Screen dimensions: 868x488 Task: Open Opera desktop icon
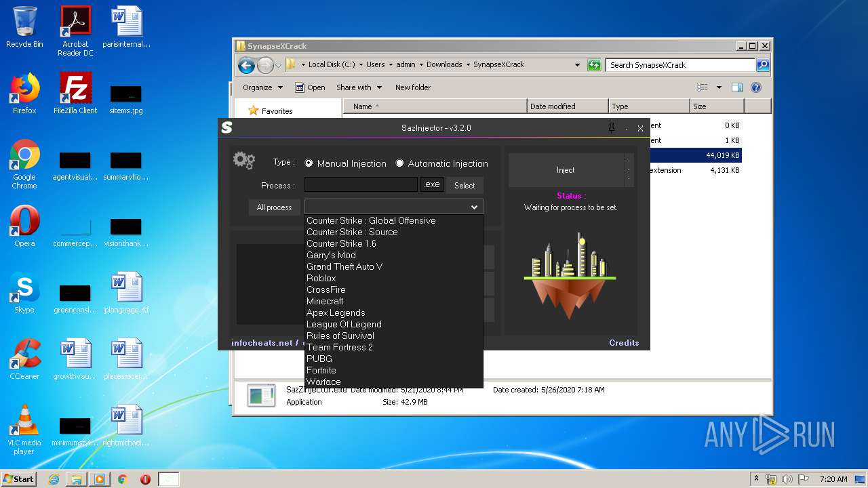pos(24,226)
